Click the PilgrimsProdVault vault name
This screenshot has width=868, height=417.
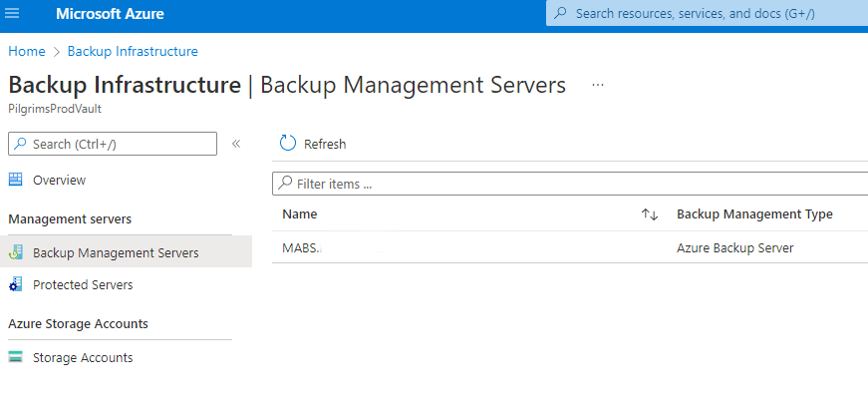[55, 109]
